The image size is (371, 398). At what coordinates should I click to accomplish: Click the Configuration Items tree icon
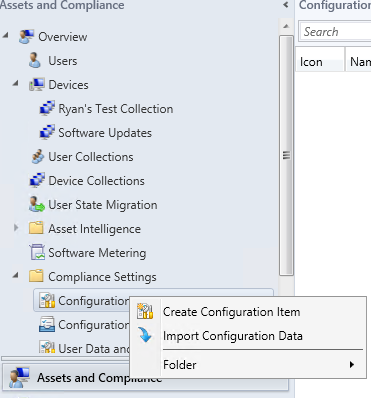point(47,301)
